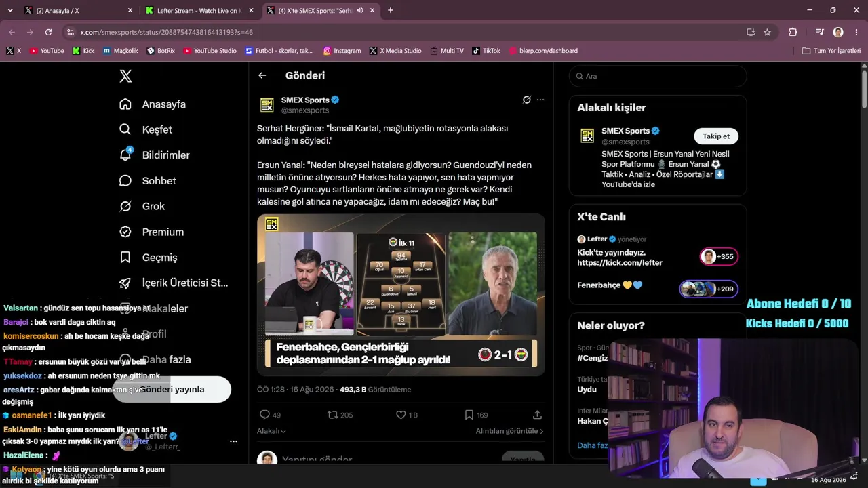
Task: Bookmark the post showing 169 saves
Action: [x=469, y=415]
